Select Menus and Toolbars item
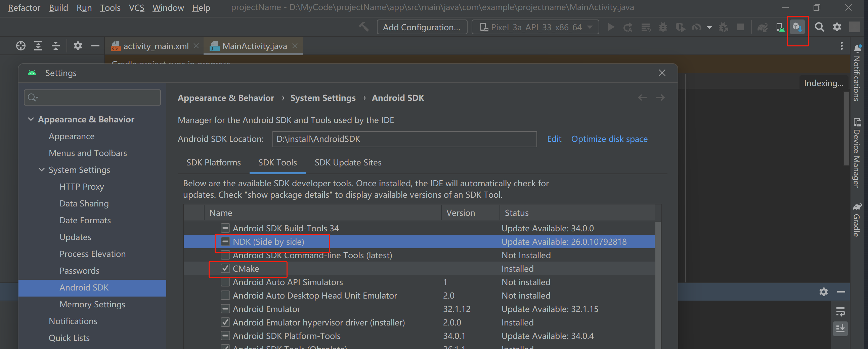868x349 pixels. point(88,153)
